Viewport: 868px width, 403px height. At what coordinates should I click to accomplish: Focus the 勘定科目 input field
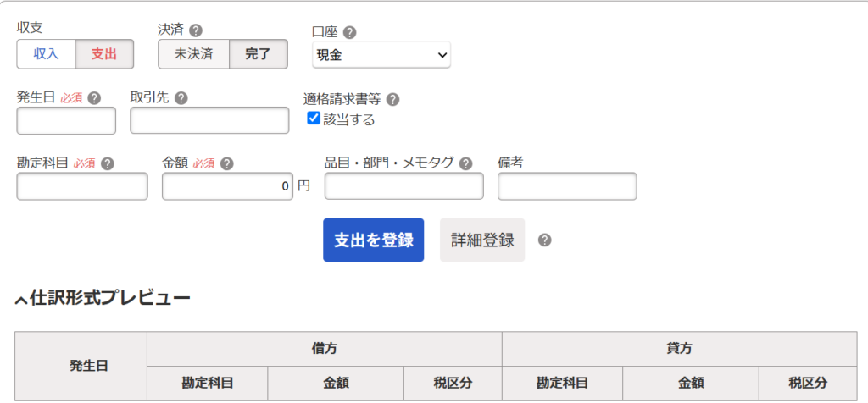coord(82,186)
